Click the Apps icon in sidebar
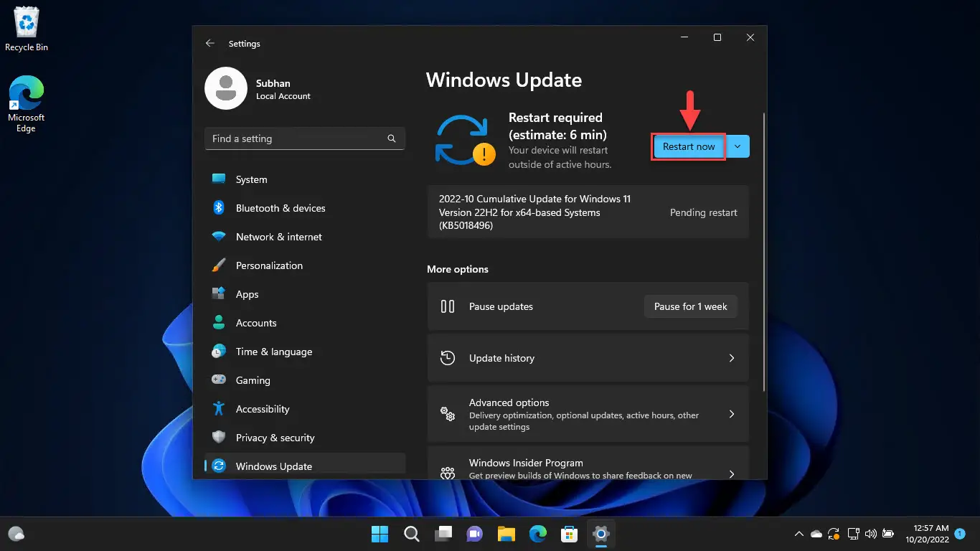The width and height of the screenshot is (980, 551). click(x=219, y=294)
